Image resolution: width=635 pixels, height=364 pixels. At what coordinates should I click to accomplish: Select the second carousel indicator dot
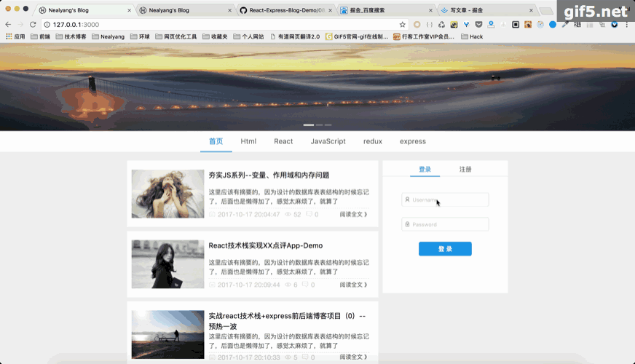coord(319,125)
